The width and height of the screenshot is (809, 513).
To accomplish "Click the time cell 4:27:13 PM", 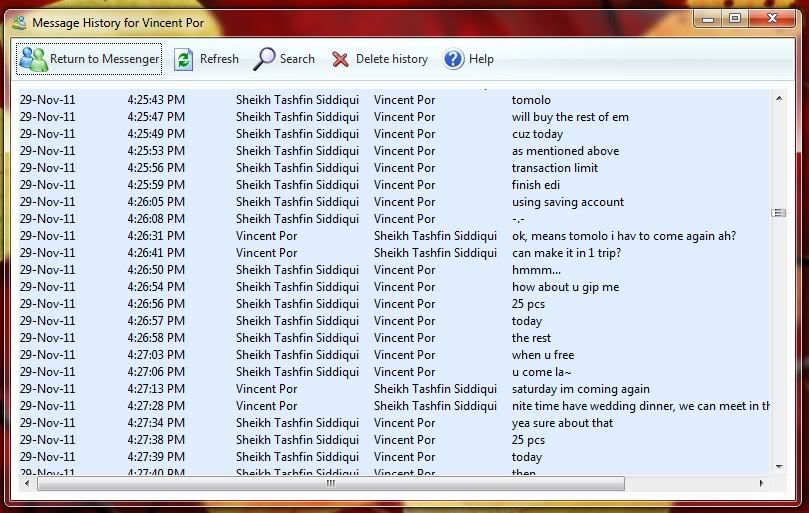I will coord(156,389).
